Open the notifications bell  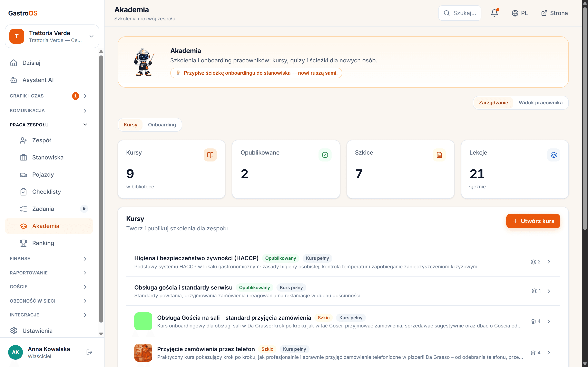point(494,13)
